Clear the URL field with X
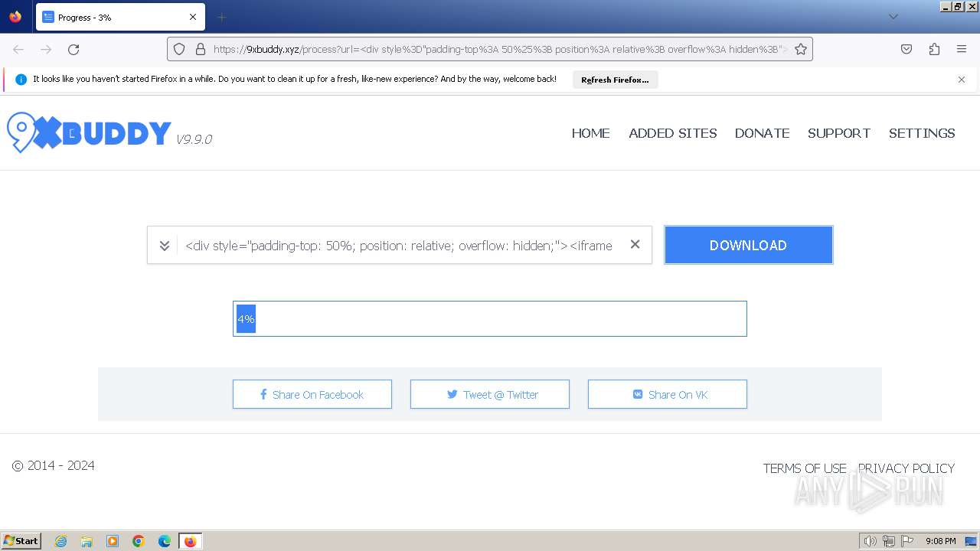980x551 pixels. pyautogui.click(x=635, y=245)
